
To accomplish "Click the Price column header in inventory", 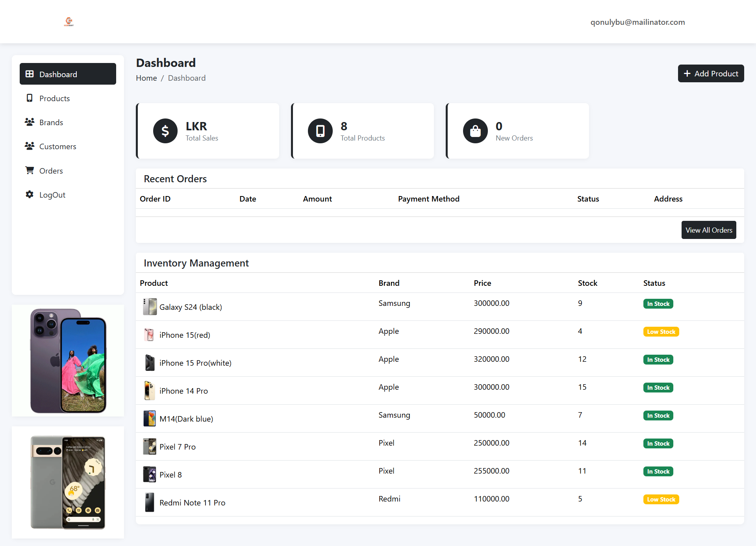I will [482, 283].
